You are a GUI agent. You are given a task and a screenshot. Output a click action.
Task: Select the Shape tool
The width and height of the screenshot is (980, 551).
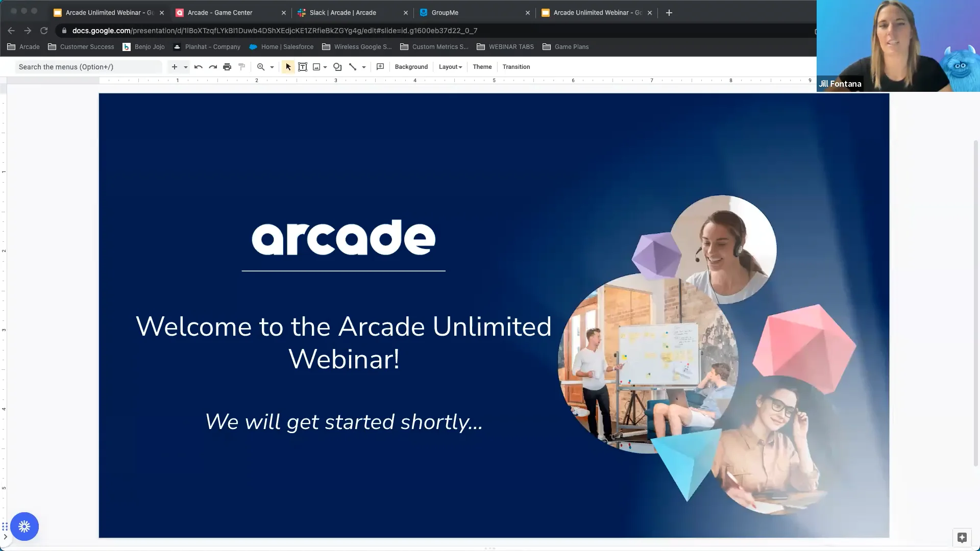[x=337, y=67]
